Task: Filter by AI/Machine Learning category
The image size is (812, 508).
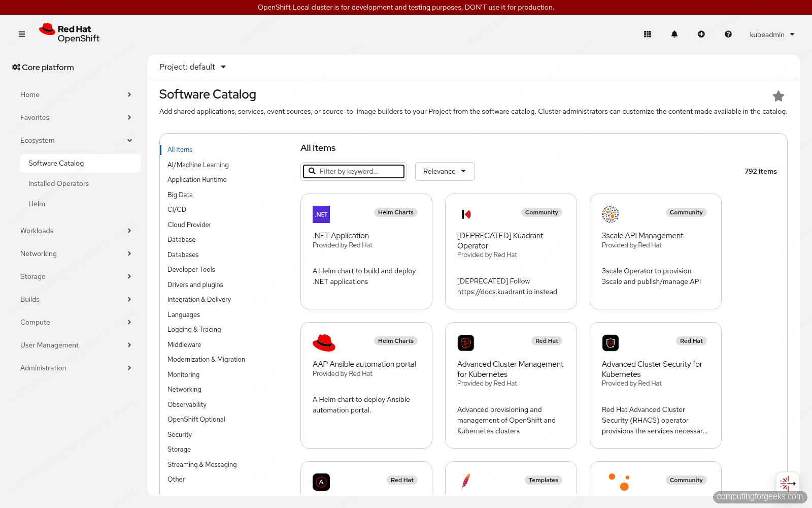Action: pos(198,165)
